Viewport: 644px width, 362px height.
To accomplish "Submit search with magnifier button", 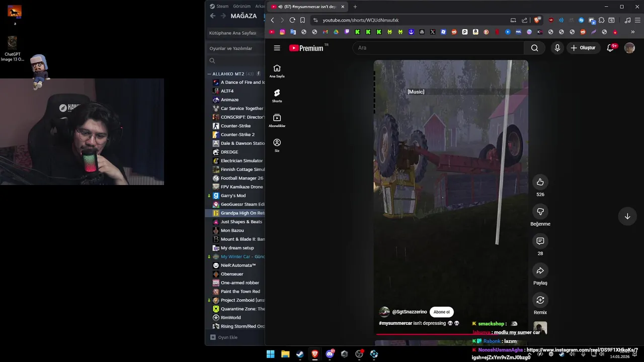I will tap(534, 48).
